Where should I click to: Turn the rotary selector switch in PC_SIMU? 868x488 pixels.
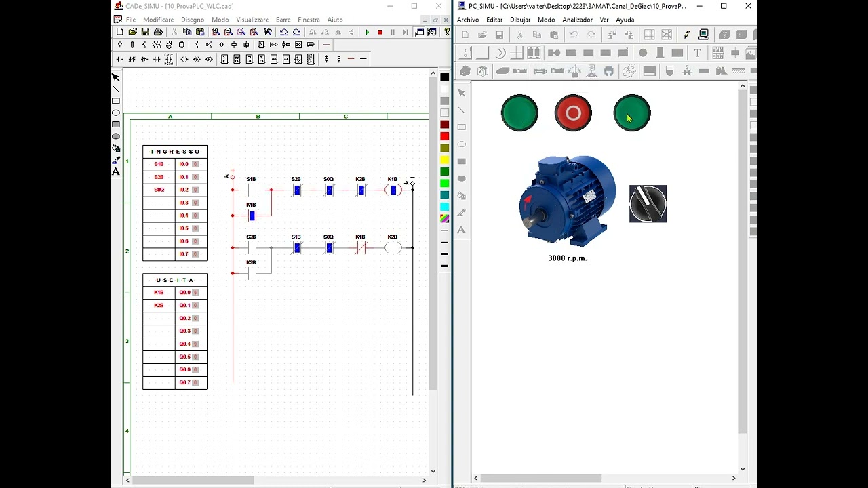648,203
